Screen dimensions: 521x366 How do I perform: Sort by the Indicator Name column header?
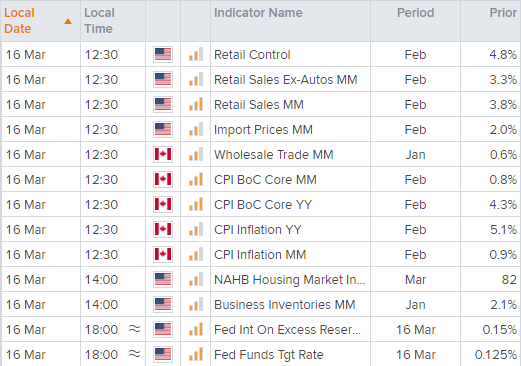(x=258, y=13)
